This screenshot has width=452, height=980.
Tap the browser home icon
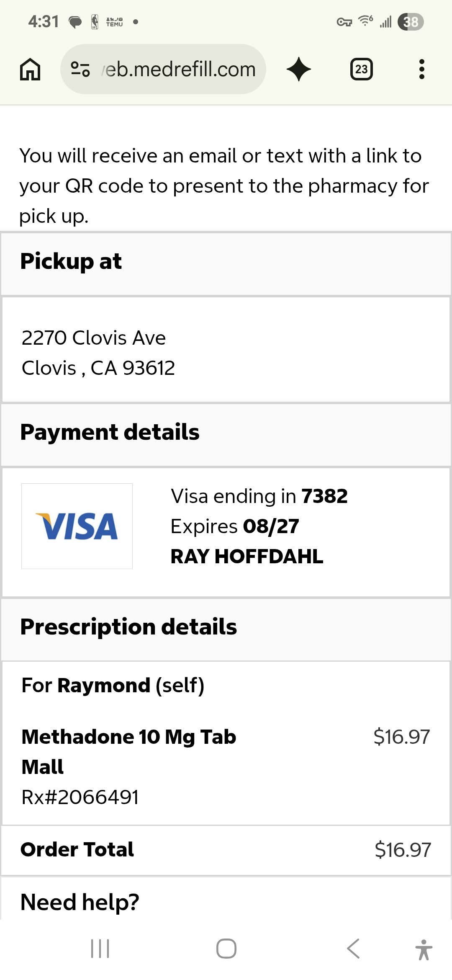tap(30, 69)
